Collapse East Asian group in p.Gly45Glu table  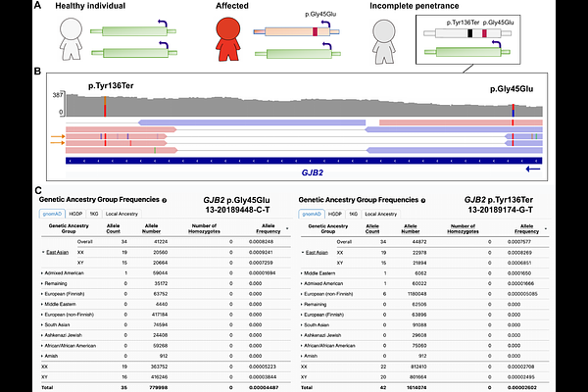click(43, 252)
